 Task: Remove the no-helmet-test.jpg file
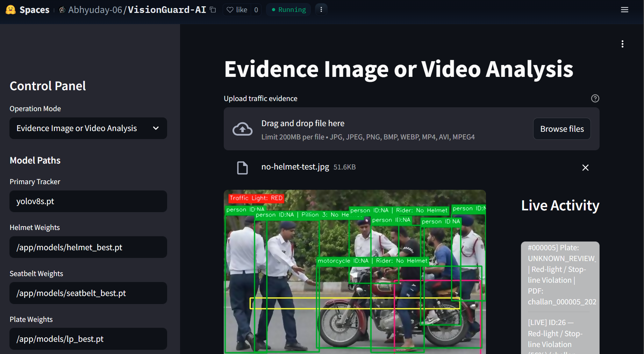(x=585, y=168)
